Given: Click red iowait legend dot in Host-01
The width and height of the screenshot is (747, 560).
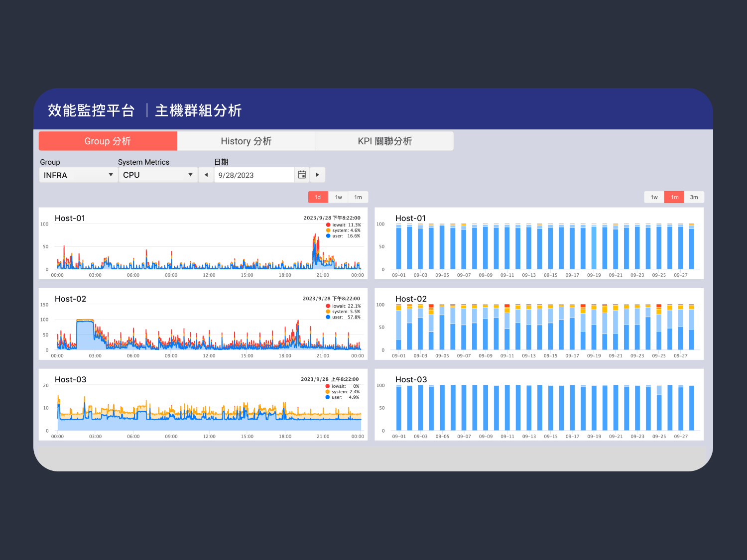Looking at the screenshot, I should click(328, 225).
